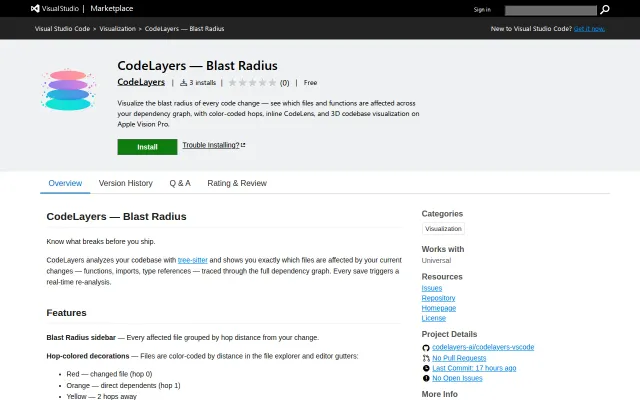The image size is (640, 400).
Task: Click the GitHub icon beside codelayers-vscode
Action: (426, 348)
